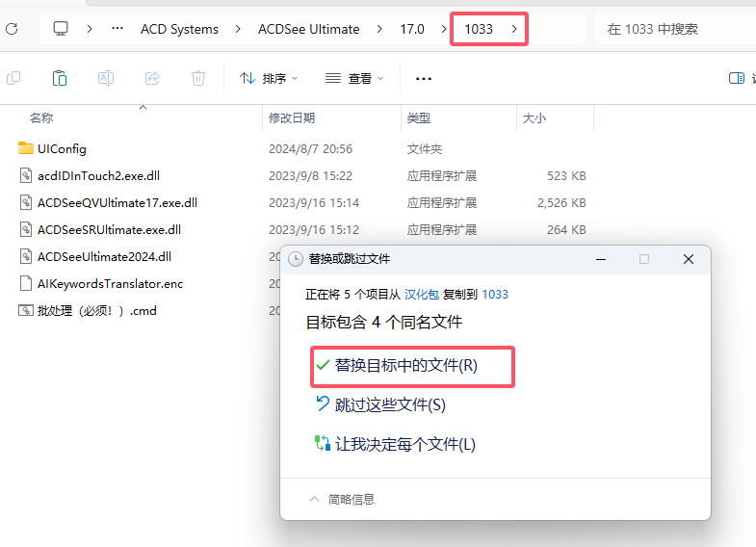
Task: Close the 替换或跳过文件 dialog
Action: coord(689,259)
